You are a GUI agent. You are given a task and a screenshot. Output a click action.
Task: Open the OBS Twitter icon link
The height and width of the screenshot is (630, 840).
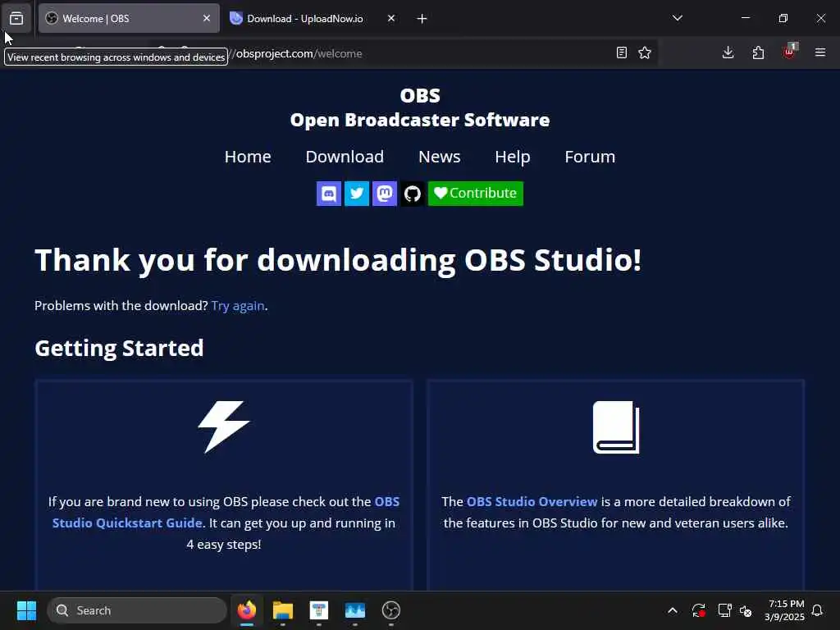(357, 194)
